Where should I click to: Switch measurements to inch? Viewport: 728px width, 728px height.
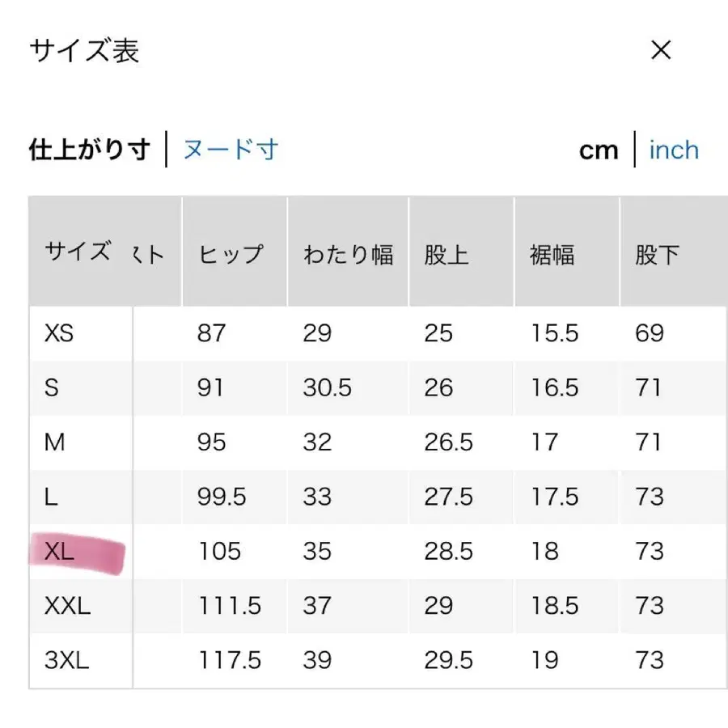pyautogui.click(x=674, y=150)
